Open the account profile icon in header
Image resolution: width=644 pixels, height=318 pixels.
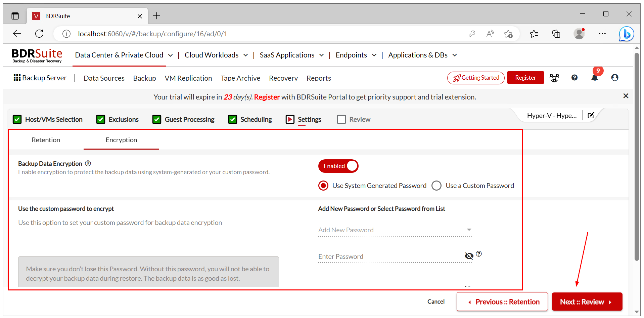(615, 78)
